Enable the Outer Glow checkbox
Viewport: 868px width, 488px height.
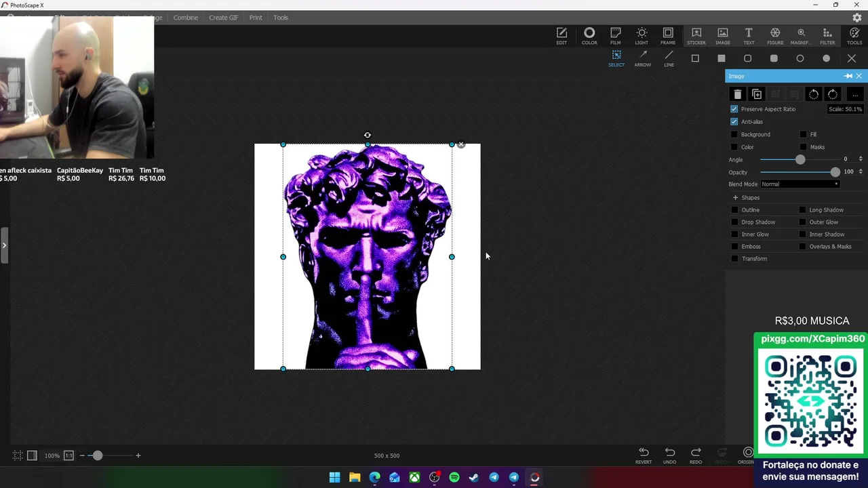(803, 222)
